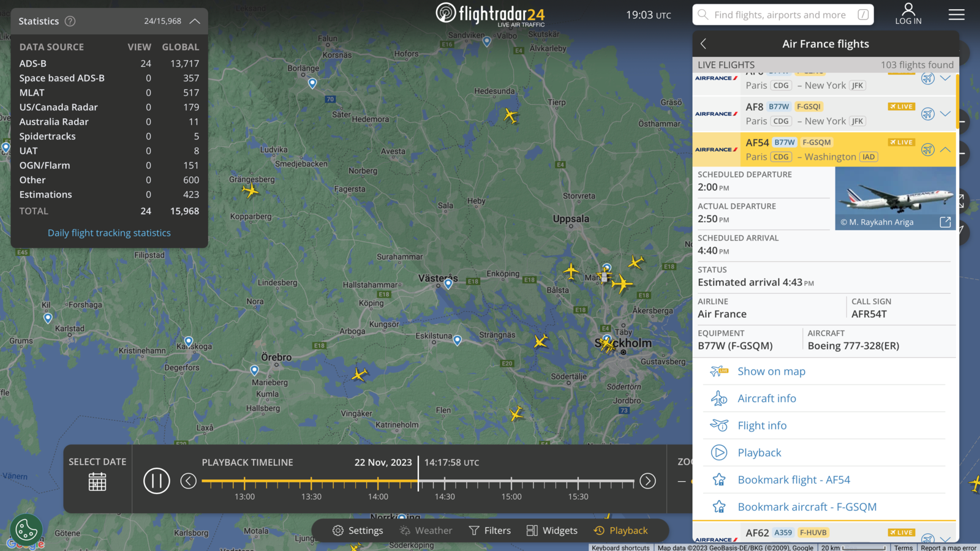980x551 pixels.
Task: Select the airplane near Grängesberg
Action: (250, 191)
